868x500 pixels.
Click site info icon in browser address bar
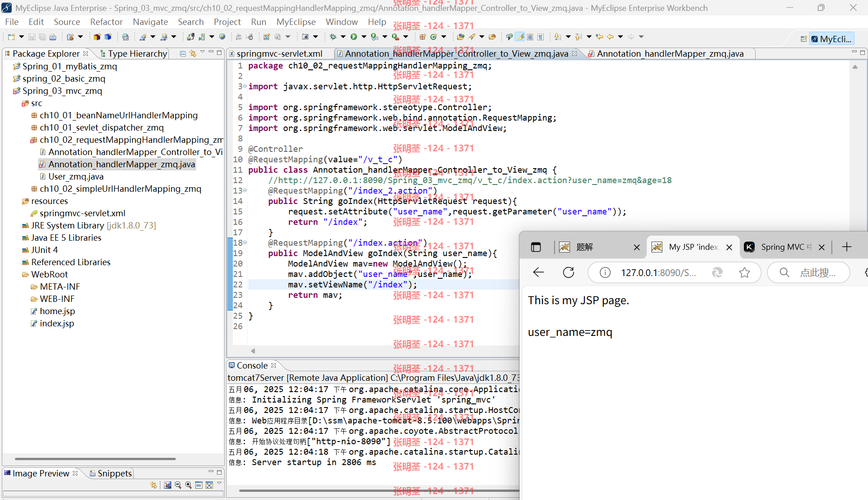pyautogui.click(x=605, y=272)
